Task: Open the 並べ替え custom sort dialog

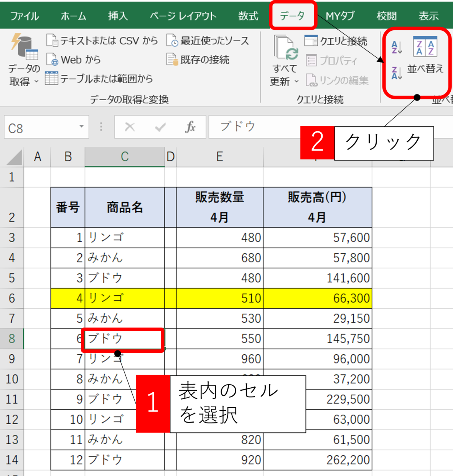Action: click(x=425, y=55)
